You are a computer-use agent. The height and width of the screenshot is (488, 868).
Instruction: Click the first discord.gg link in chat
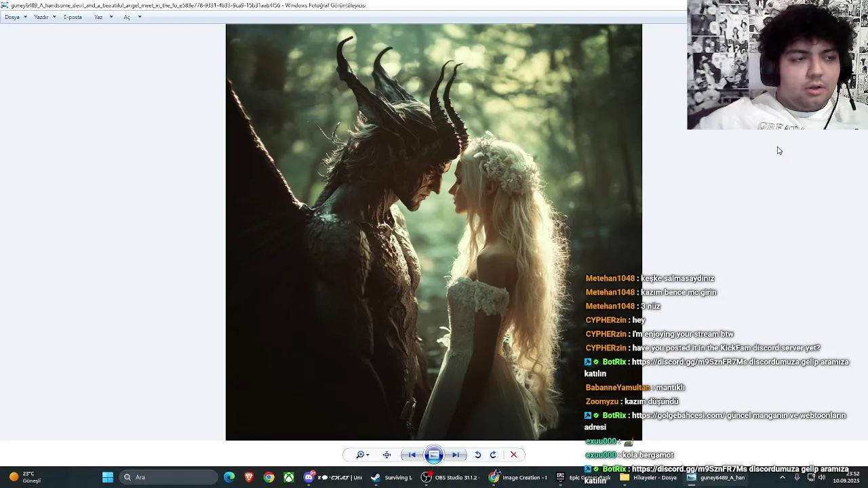tap(689, 362)
